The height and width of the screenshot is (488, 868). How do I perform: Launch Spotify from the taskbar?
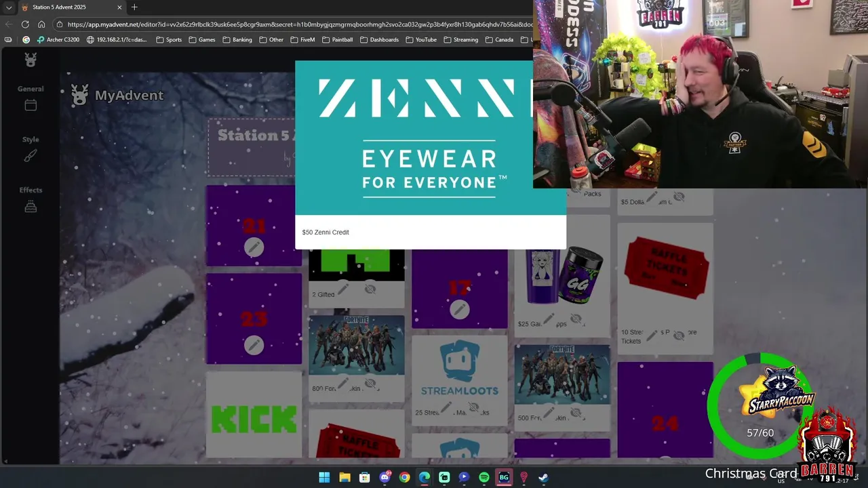pyautogui.click(x=484, y=477)
